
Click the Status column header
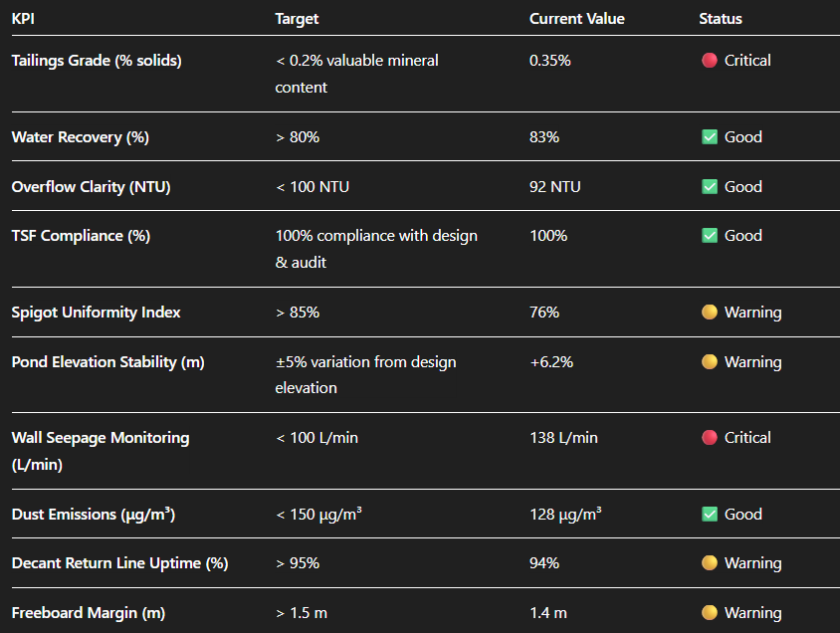tap(721, 19)
